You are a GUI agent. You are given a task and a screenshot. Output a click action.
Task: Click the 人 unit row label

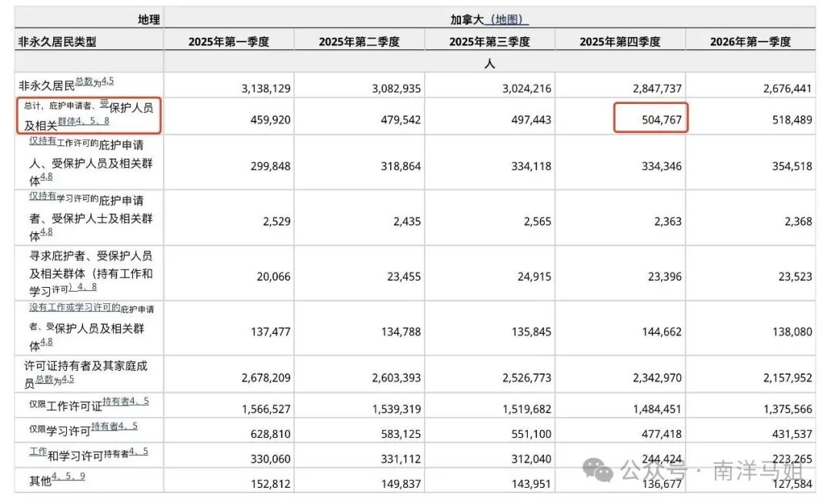[489, 64]
